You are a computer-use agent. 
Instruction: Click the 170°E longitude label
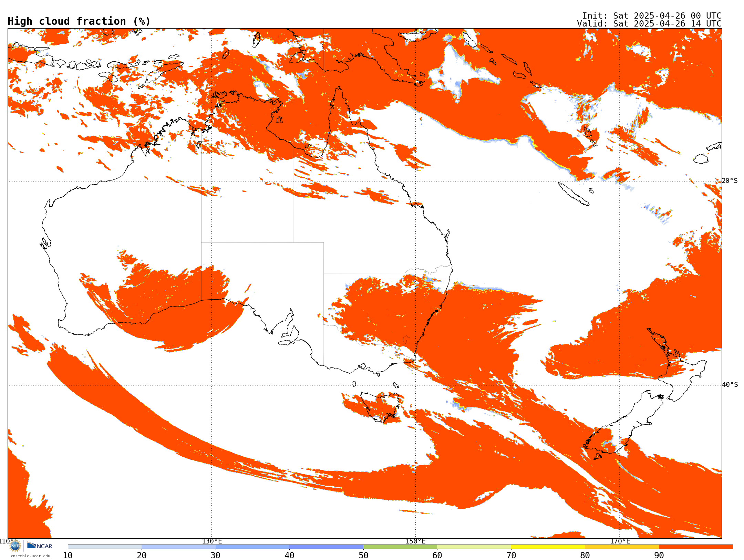pyautogui.click(x=620, y=541)
